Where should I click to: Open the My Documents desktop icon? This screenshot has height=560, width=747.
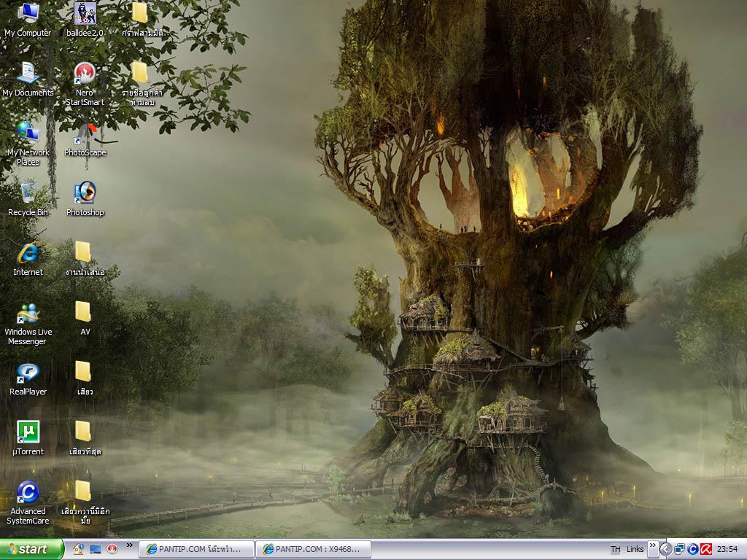[x=28, y=80]
